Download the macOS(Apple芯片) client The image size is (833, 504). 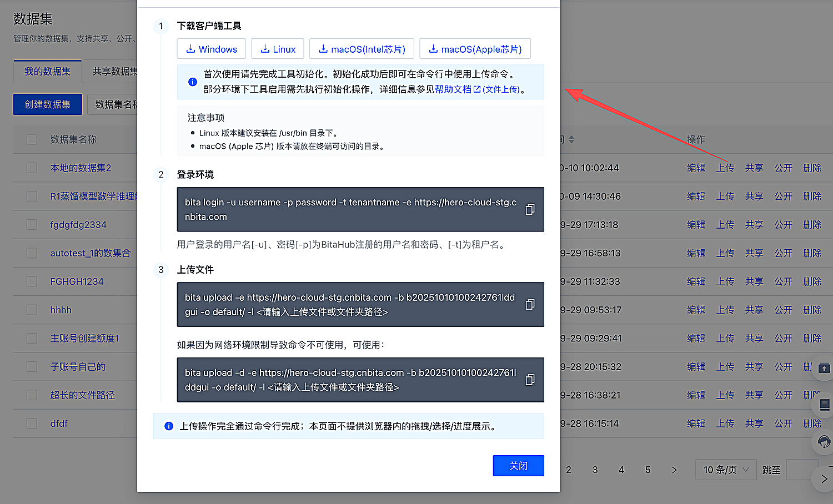tap(475, 49)
